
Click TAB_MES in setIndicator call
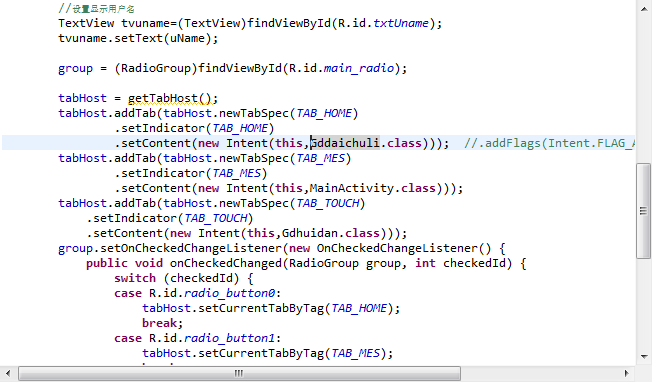tap(237, 173)
